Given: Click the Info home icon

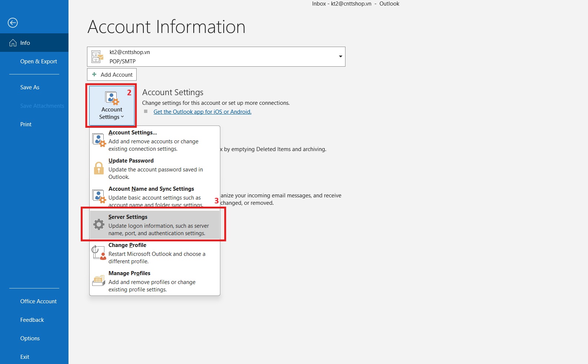Looking at the screenshot, I should click(x=13, y=43).
